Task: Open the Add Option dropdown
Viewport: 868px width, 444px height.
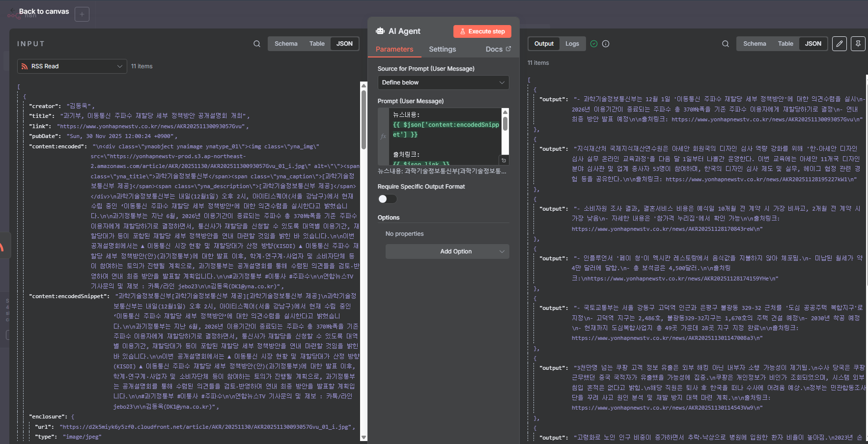Action: pos(447,251)
